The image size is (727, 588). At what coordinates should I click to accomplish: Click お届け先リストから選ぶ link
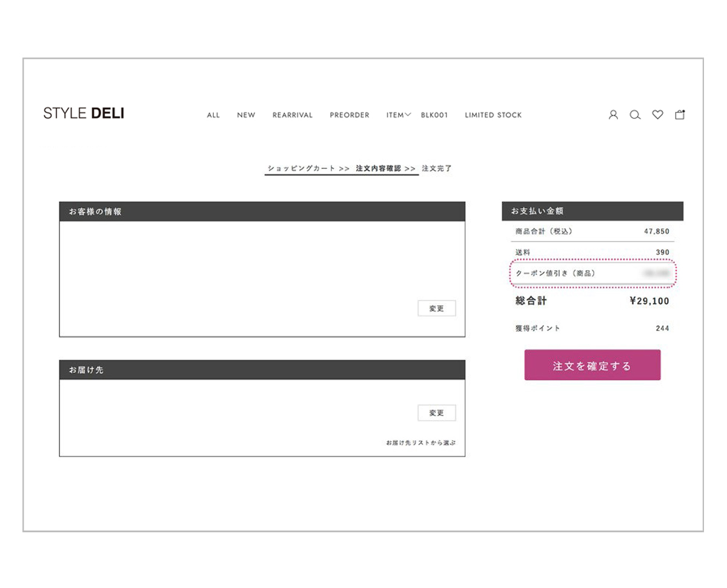point(420,443)
